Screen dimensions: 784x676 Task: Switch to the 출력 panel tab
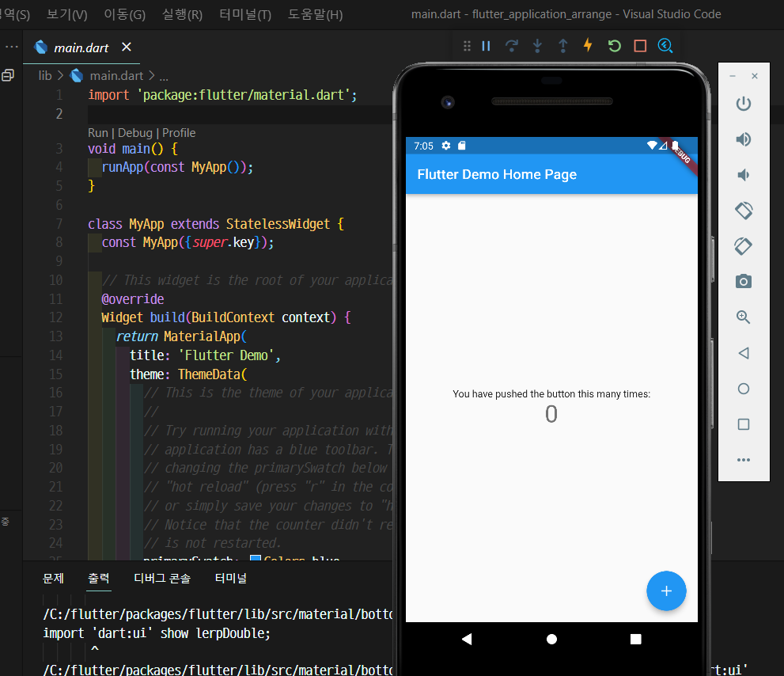99,579
